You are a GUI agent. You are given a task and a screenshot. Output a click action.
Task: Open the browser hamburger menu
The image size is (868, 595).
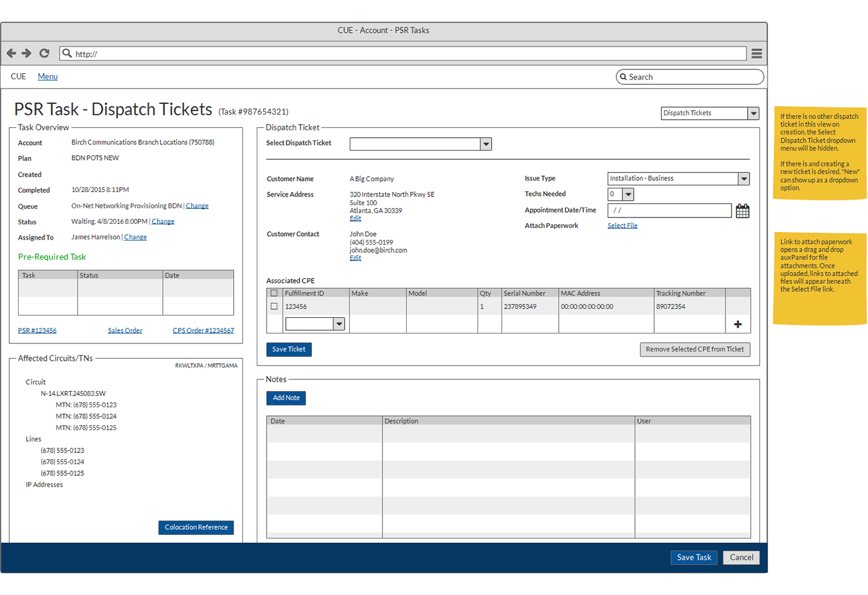click(x=756, y=54)
